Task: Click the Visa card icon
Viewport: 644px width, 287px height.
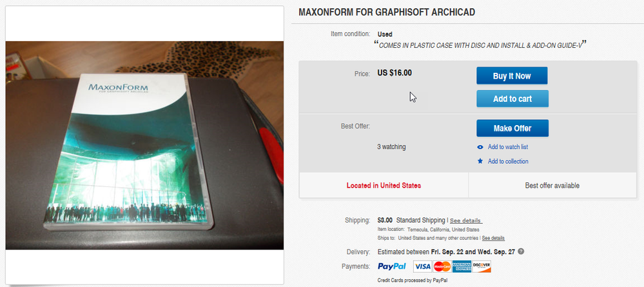Action: [422, 266]
